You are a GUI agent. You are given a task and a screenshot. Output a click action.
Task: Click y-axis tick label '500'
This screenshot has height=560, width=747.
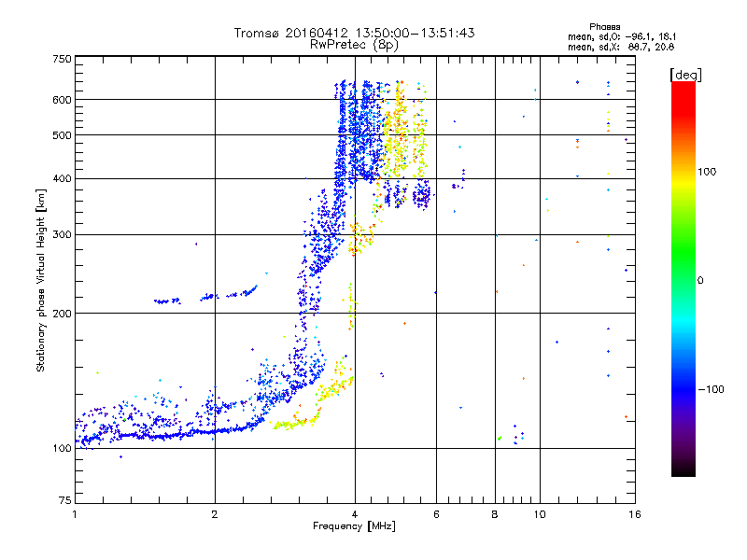point(62,135)
